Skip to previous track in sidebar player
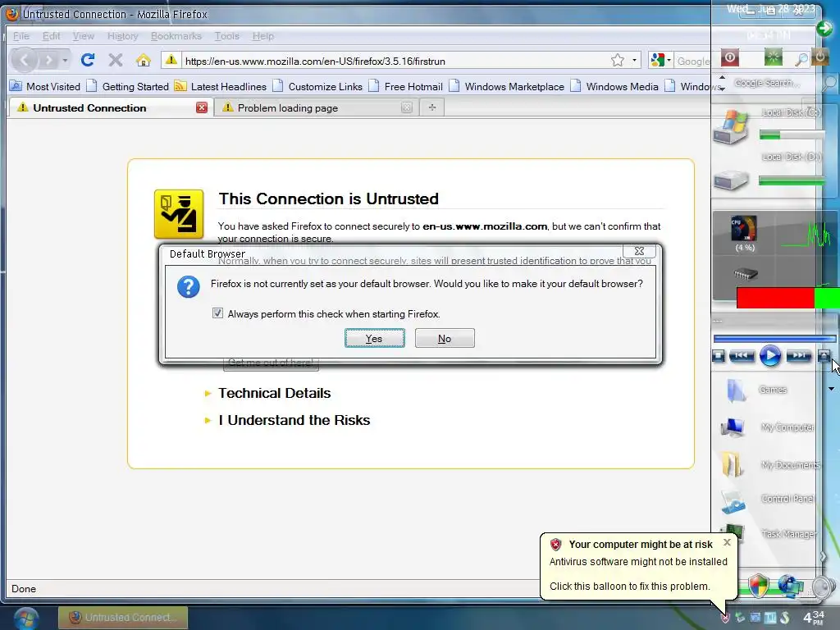 click(x=742, y=356)
